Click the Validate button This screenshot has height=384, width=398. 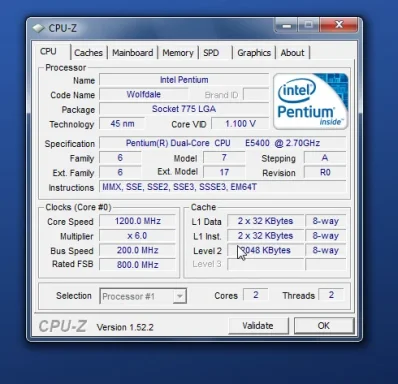pyautogui.click(x=258, y=326)
